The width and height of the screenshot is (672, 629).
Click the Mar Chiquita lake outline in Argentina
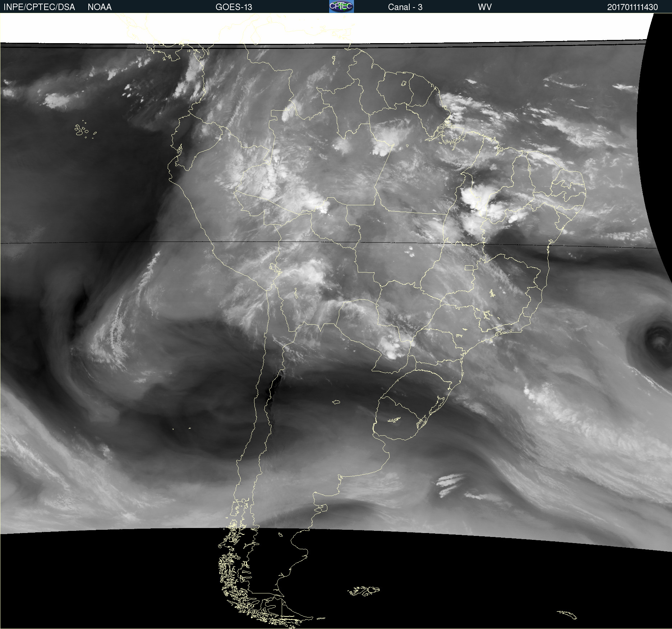click(x=336, y=402)
